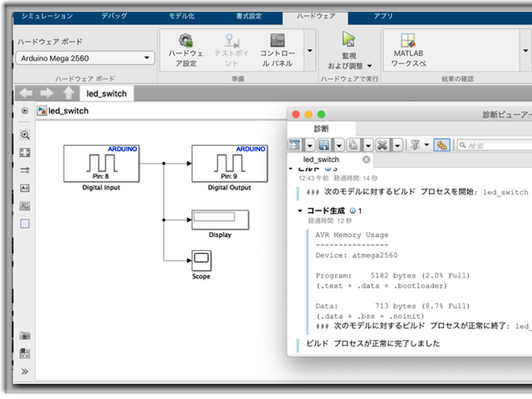
Task: Open dropdown next to list view icon
Action: [x=309, y=146]
